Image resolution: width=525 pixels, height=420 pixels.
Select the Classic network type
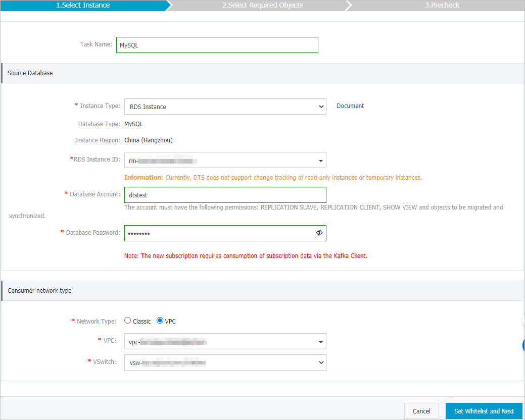pos(127,320)
